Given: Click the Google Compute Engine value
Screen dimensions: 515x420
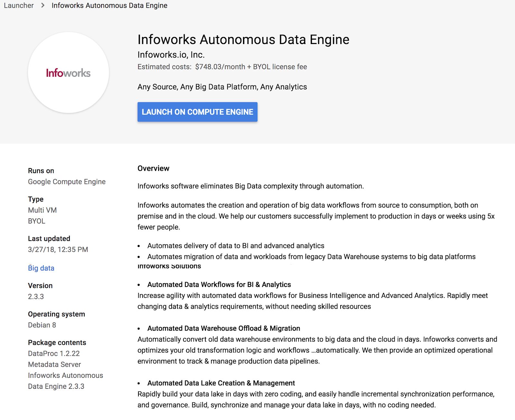Looking at the screenshot, I should point(67,182).
